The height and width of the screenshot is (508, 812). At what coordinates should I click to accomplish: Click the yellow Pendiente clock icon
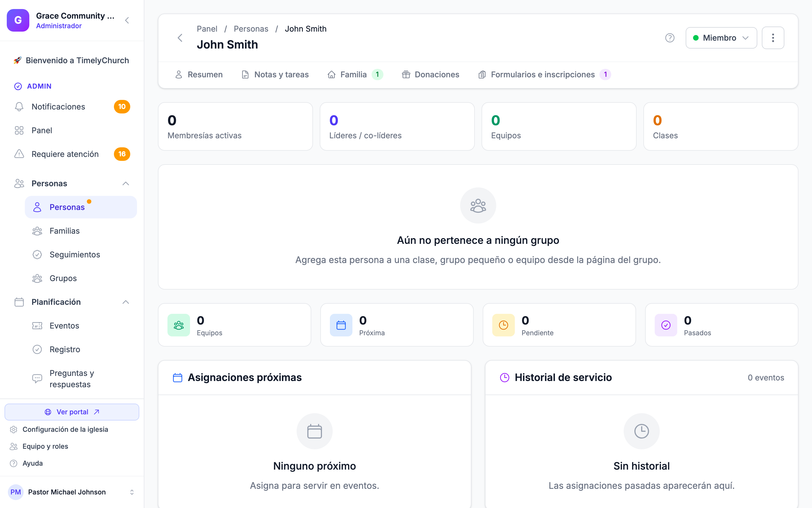(x=503, y=325)
